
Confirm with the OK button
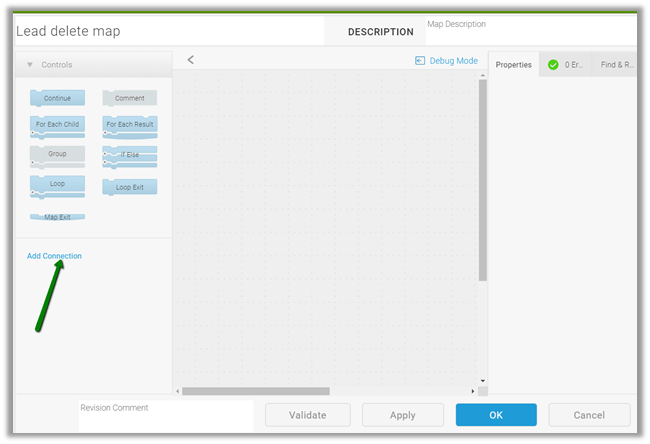pyautogui.click(x=496, y=415)
